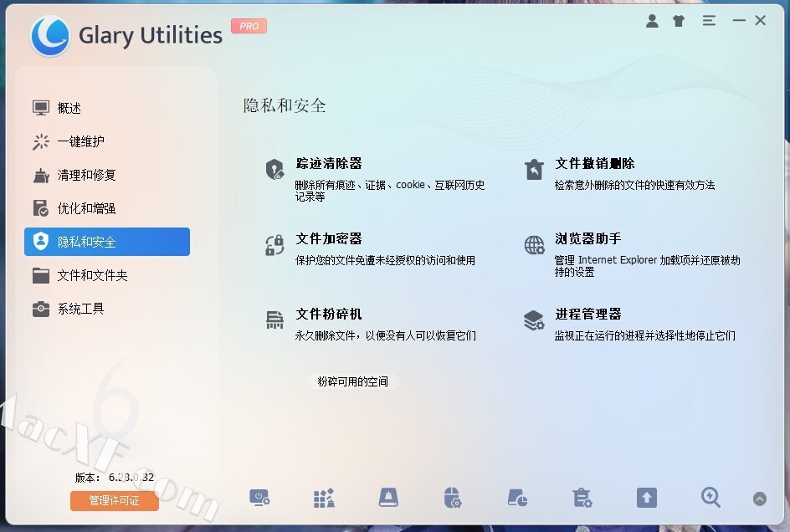Launch the 进程管理器 process manager
This screenshot has height=532, width=790.
(588, 315)
